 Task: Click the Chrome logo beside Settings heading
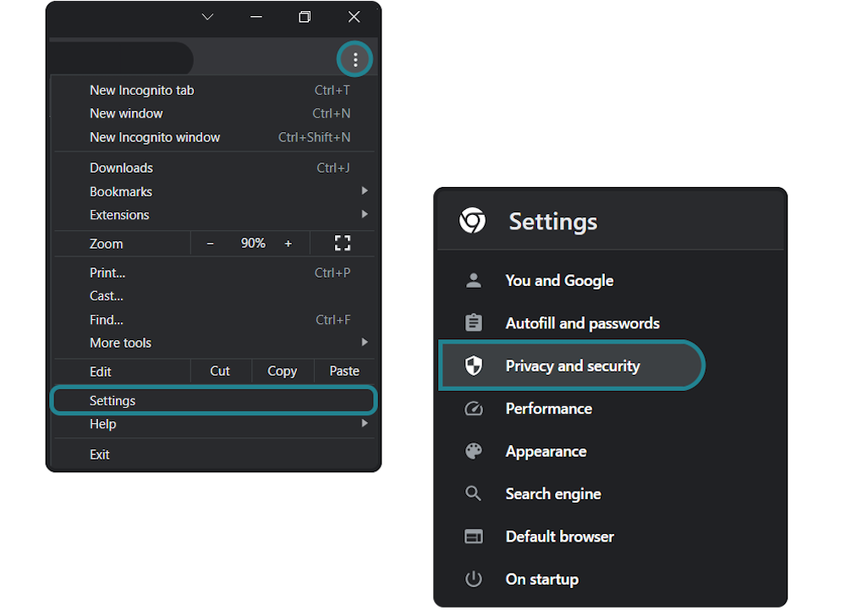[473, 221]
